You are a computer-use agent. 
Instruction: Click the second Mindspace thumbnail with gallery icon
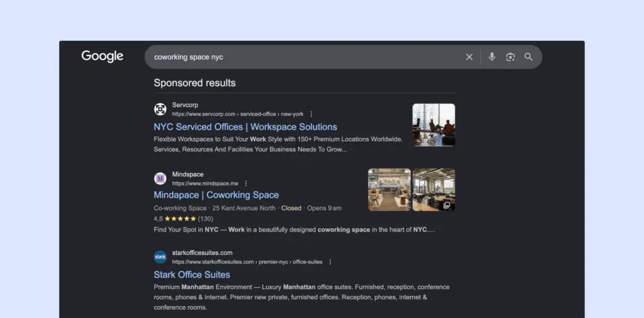point(434,190)
